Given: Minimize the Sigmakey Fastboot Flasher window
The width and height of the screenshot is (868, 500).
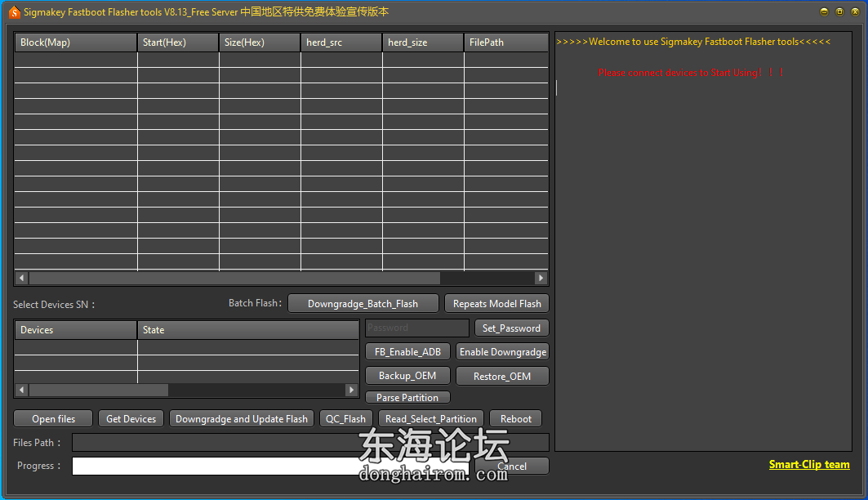Looking at the screenshot, I should 824,11.
